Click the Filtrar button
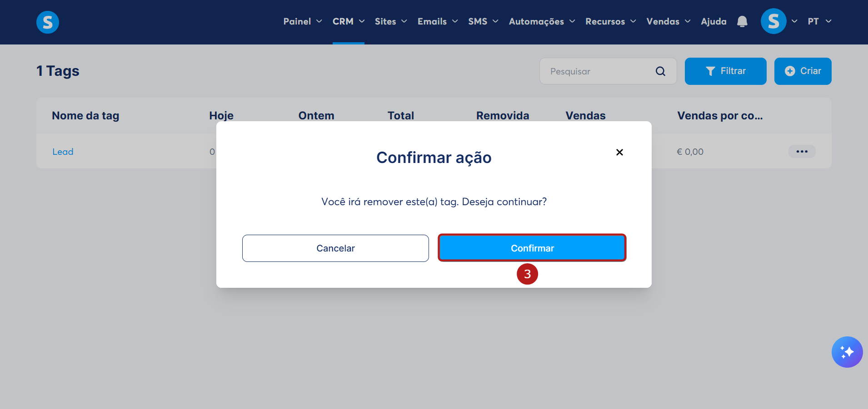Viewport: 868px width, 409px height. (725, 71)
